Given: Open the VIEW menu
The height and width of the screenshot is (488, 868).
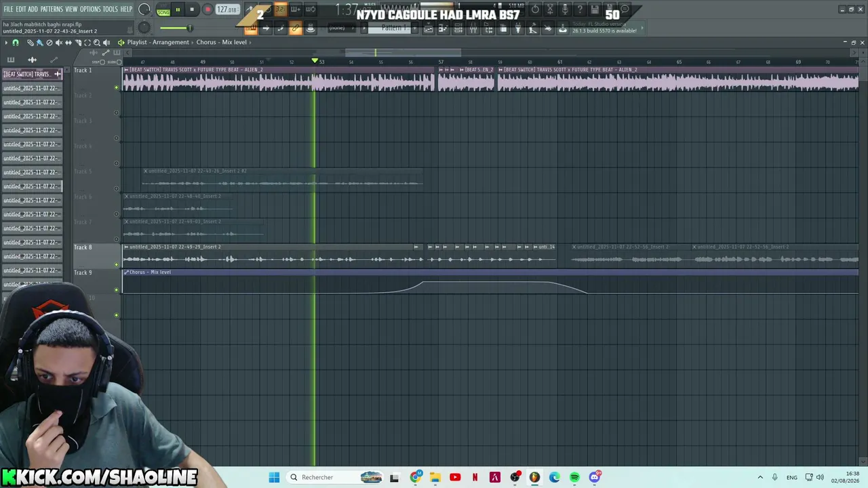Looking at the screenshot, I should [71, 9].
